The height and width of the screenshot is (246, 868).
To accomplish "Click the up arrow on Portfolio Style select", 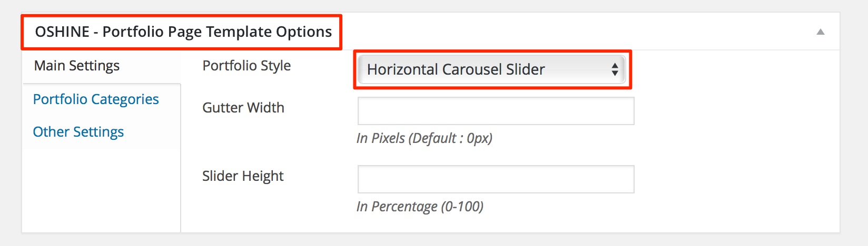I will coord(614,65).
